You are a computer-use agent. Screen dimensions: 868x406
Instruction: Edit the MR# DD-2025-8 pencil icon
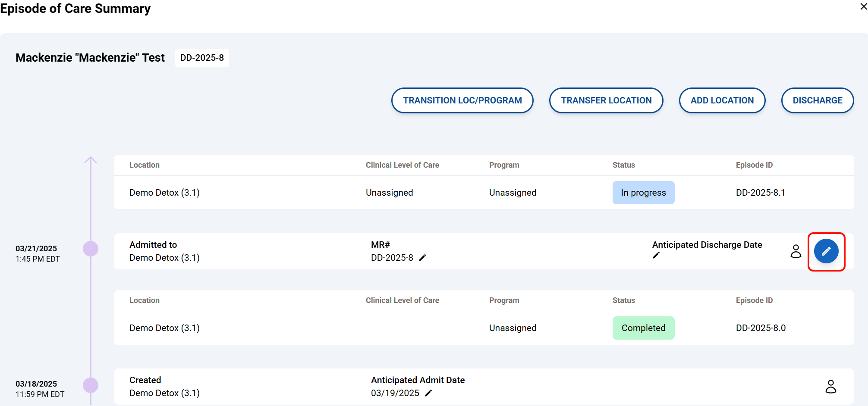[x=422, y=258]
